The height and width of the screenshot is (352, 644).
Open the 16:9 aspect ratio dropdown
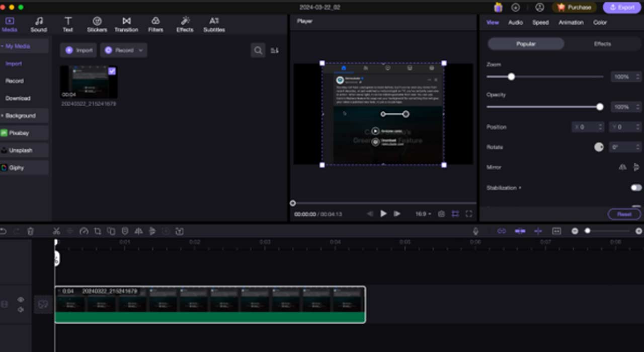[x=423, y=214]
